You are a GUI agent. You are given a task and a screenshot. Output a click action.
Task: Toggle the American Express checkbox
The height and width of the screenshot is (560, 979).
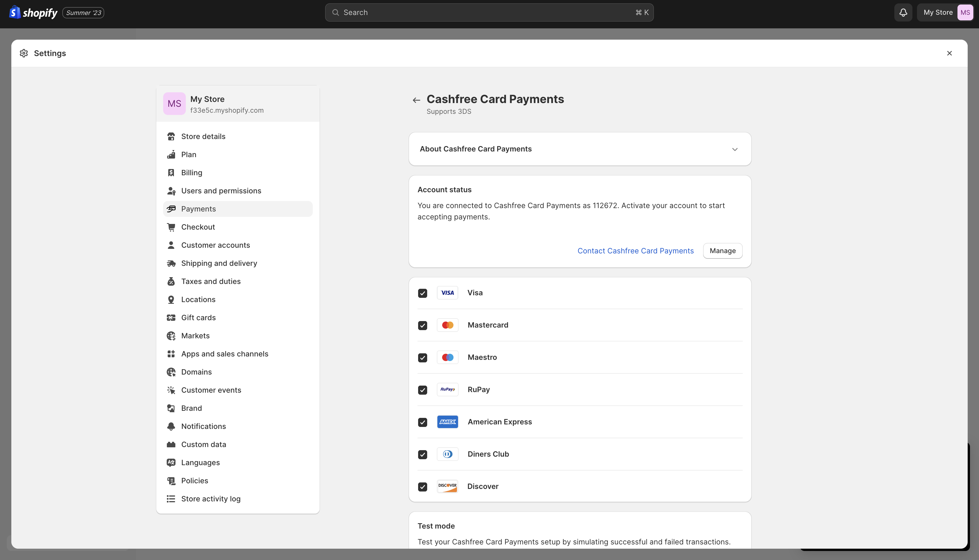(423, 422)
